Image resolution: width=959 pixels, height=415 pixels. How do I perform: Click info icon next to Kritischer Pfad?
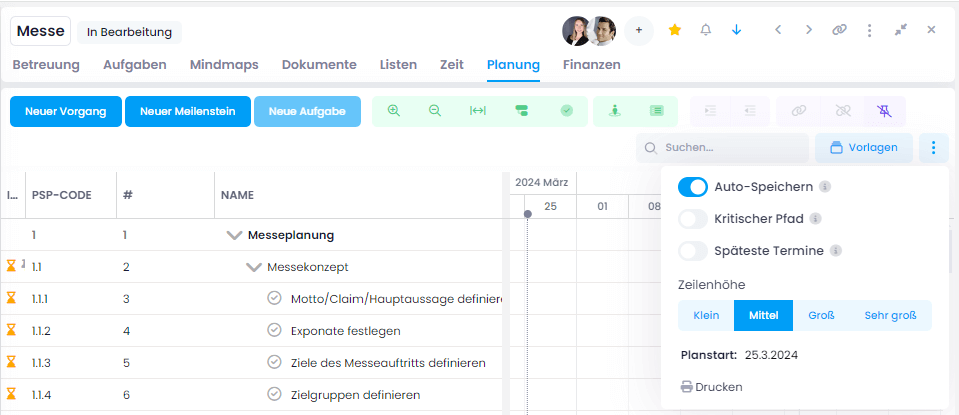click(x=815, y=218)
